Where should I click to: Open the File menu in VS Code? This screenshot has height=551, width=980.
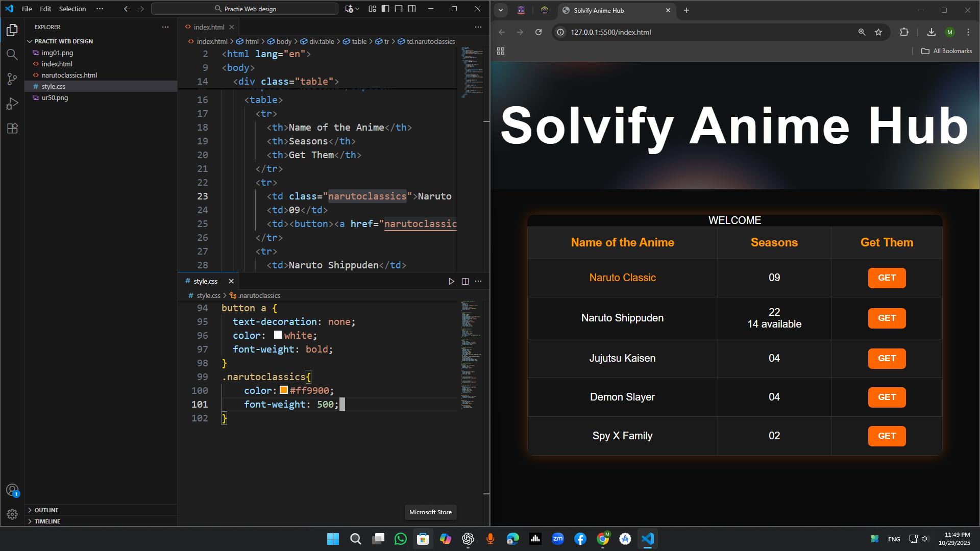tap(27, 9)
